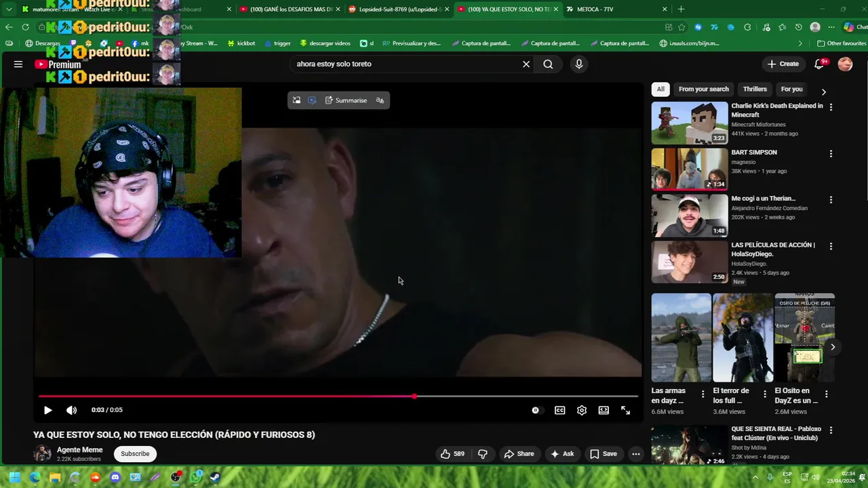Select the 'All' filter chip
This screenshot has width=868, height=488.
tap(660, 89)
